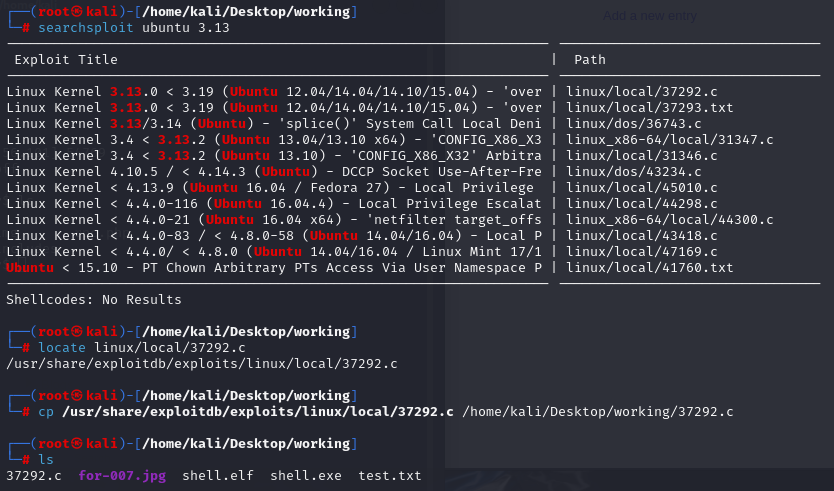Click the cp destination /home/kali/Desktop/working/37292.c
This screenshot has height=491, width=834.
tap(597, 411)
